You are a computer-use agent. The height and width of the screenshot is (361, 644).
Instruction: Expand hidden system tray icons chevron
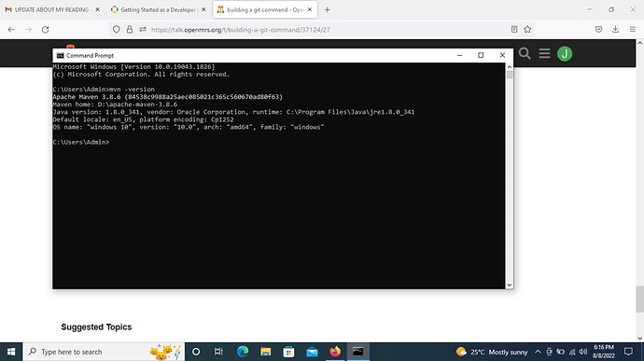(538, 352)
